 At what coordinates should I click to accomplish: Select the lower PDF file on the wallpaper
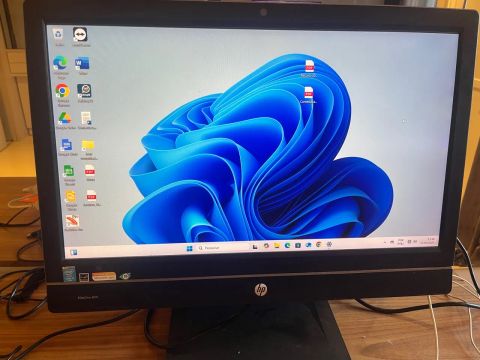coord(308,95)
